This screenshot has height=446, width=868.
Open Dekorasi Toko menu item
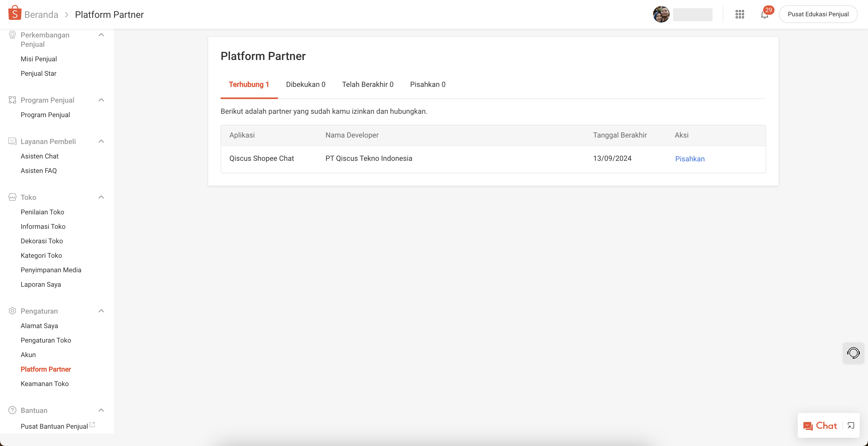[x=42, y=241]
